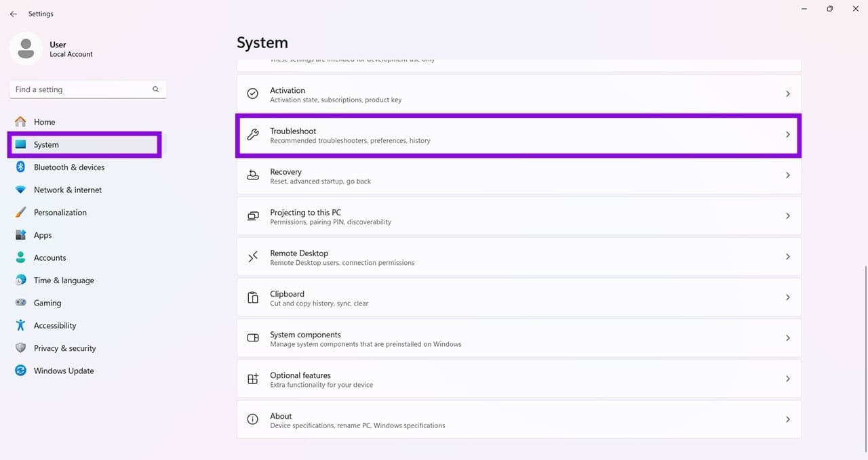Click the Recovery icon
The image size is (868, 460).
point(253,175)
